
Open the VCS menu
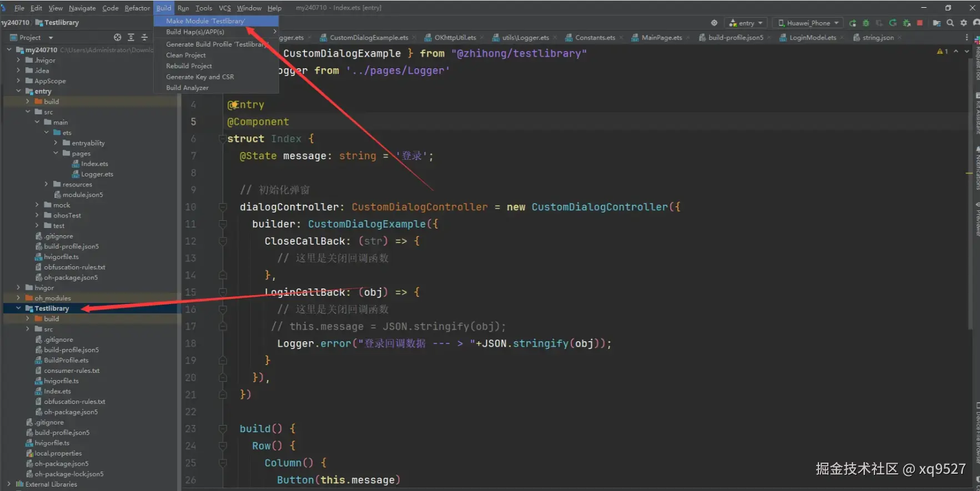point(224,8)
